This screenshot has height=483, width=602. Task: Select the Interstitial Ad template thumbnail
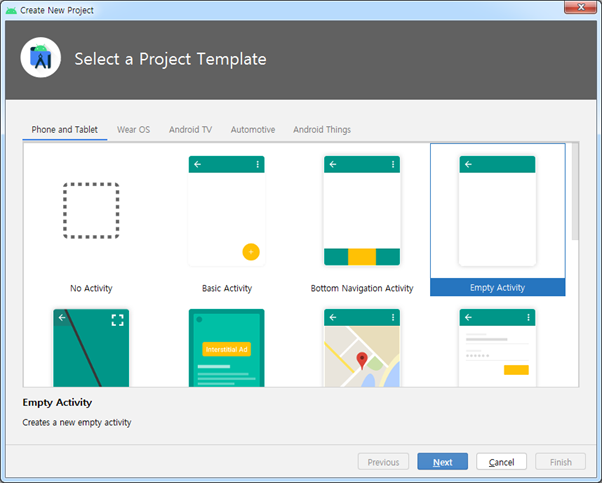point(227,347)
